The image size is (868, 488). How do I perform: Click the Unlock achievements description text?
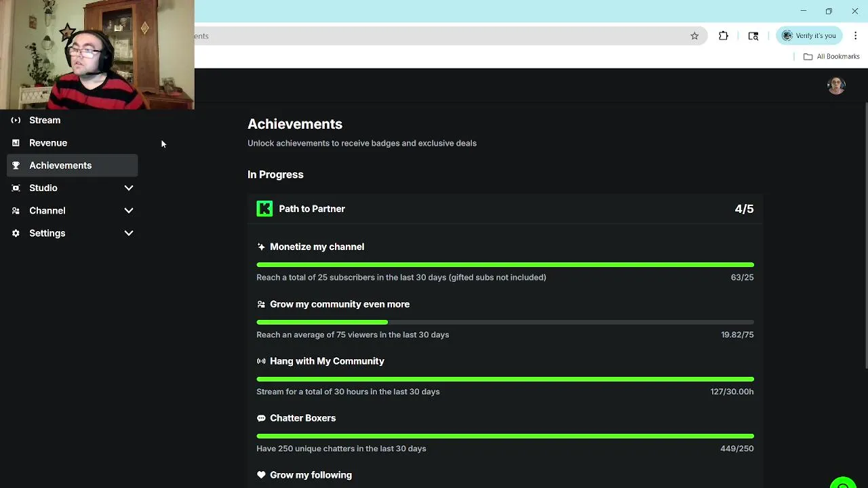click(362, 143)
